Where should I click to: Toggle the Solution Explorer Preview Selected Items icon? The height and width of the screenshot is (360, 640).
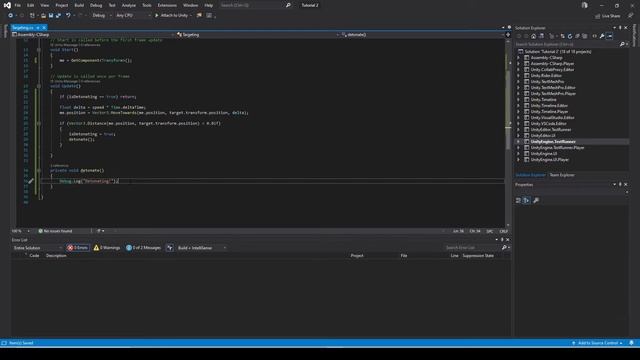click(x=609, y=36)
